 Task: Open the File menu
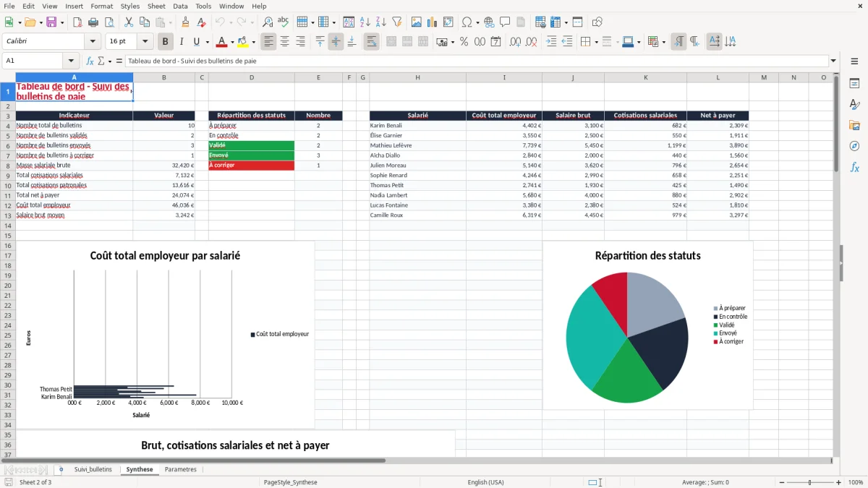click(x=9, y=6)
